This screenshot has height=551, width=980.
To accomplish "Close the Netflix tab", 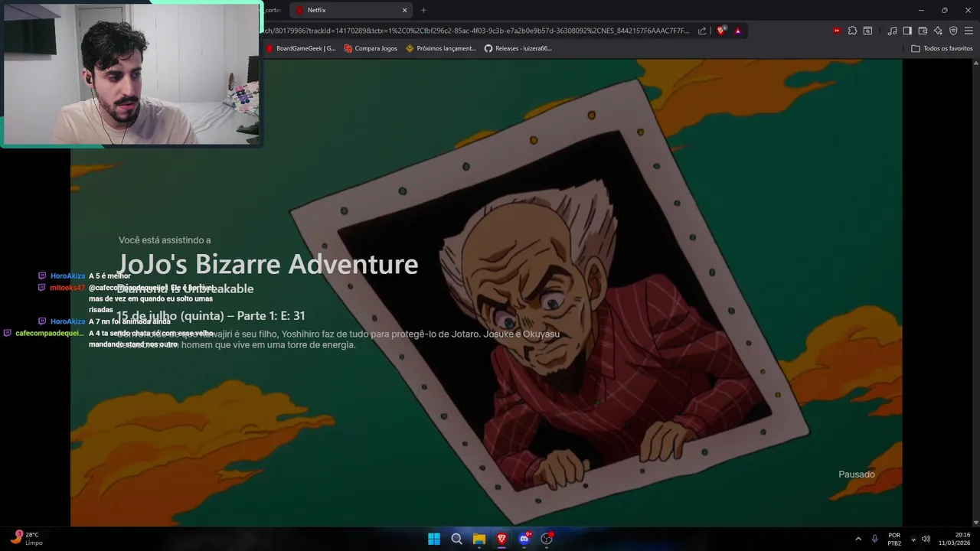I will coord(404,10).
